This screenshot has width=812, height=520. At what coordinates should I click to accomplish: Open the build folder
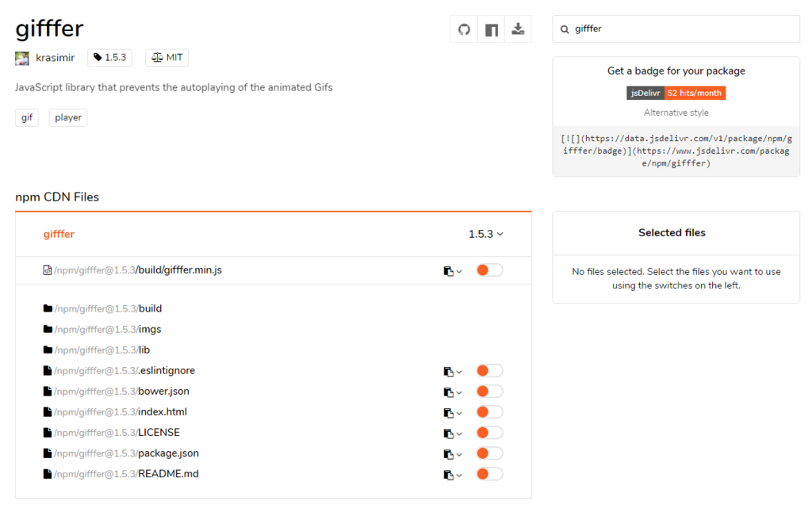click(108, 308)
